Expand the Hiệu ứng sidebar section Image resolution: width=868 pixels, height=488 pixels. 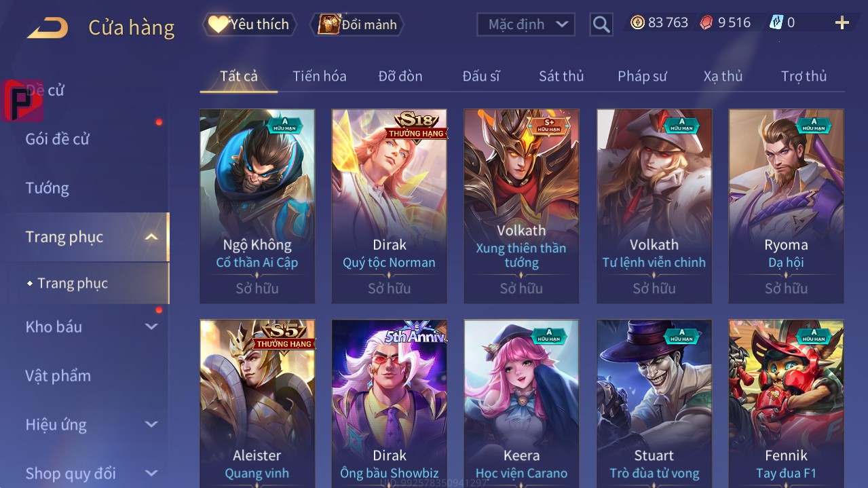151,424
